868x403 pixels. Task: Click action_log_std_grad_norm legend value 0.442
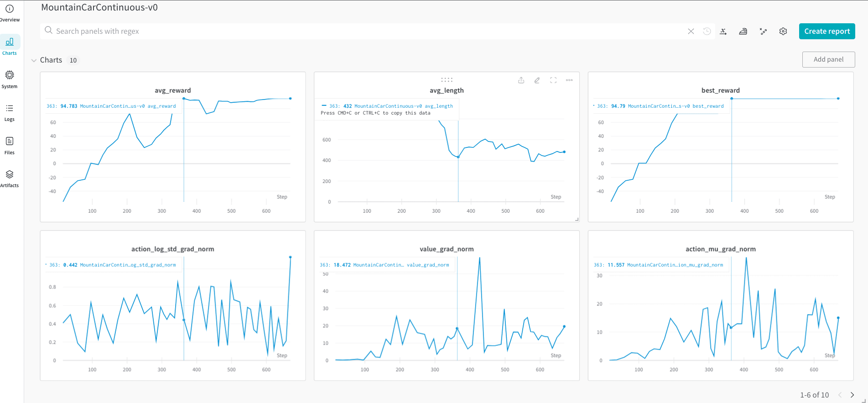click(x=70, y=265)
